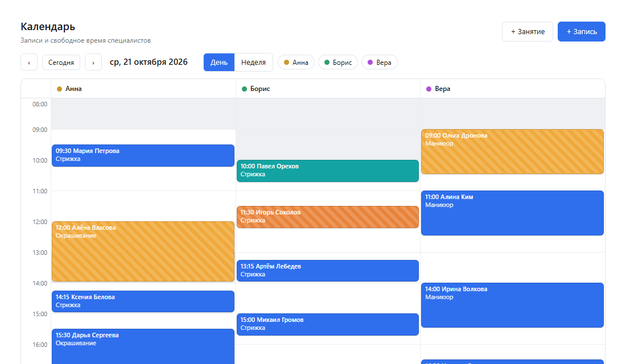
Task: Toggle the Борис specialist filter chip
Action: (x=338, y=62)
